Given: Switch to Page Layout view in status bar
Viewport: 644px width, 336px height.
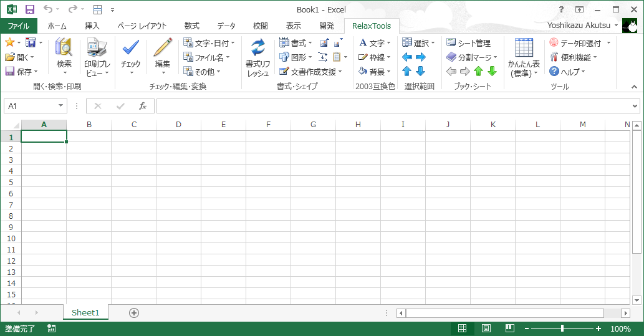Looking at the screenshot, I should [x=486, y=328].
